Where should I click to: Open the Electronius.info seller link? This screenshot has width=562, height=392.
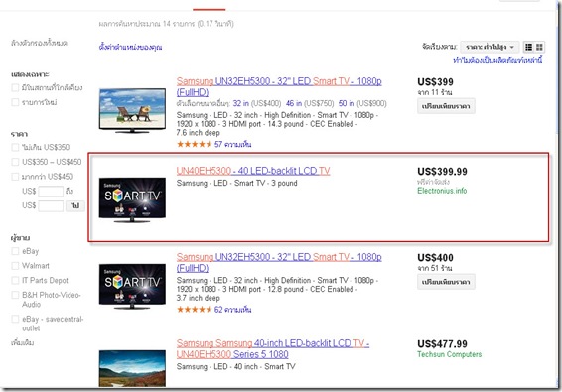pyautogui.click(x=442, y=191)
